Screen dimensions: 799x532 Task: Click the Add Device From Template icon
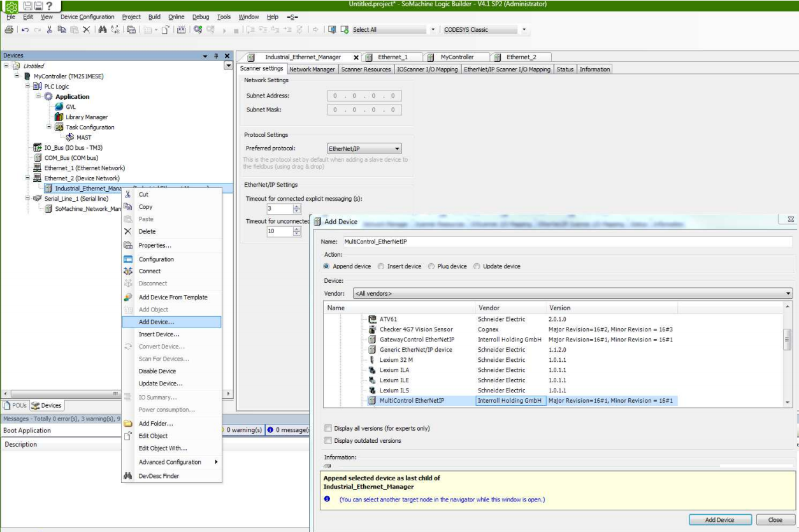coord(127,298)
